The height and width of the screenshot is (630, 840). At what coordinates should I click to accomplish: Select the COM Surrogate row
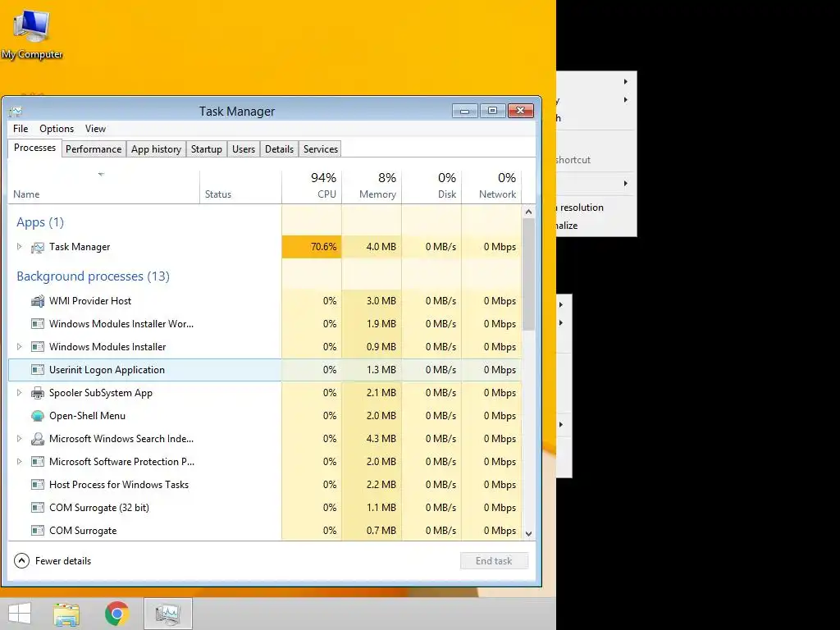pos(265,531)
